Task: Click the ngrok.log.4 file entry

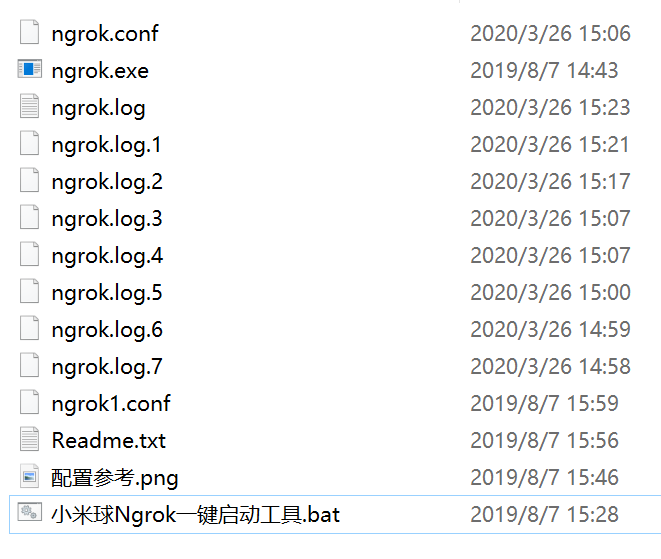Action: click(x=107, y=256)
